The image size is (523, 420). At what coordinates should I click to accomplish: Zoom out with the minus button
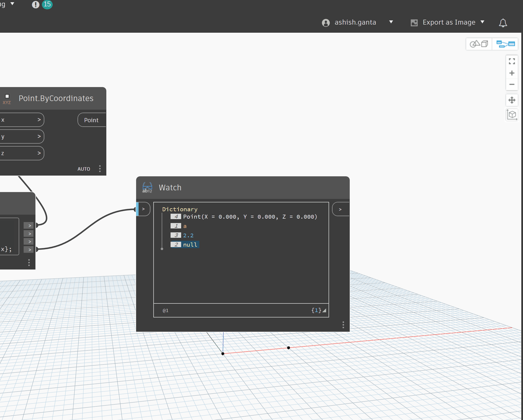coord(512,84)
